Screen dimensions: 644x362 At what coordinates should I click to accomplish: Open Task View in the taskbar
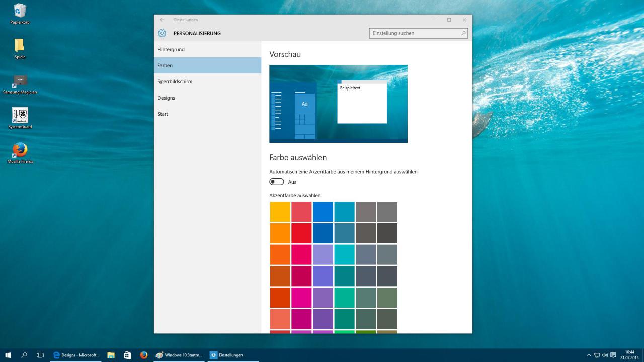point(40,355)
